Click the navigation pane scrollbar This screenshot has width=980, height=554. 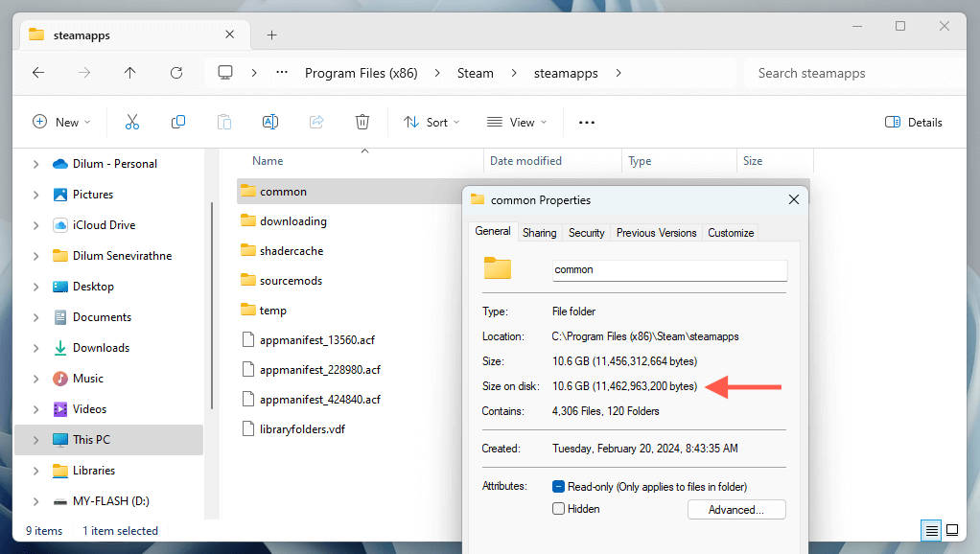[212, 306]
